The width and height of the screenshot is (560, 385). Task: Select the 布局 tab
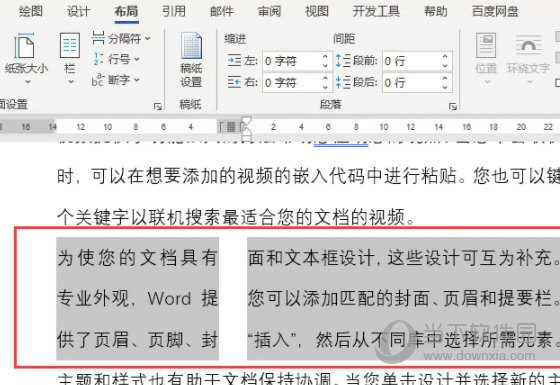(x=126, y=11)
